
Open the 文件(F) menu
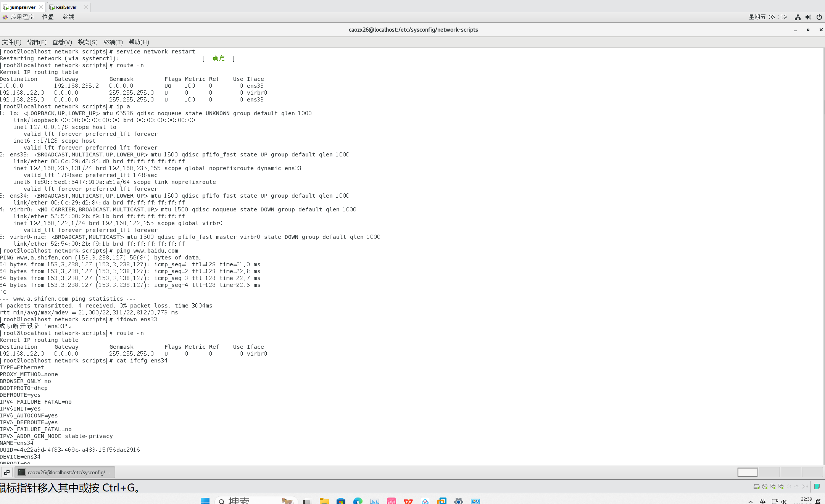11,42
